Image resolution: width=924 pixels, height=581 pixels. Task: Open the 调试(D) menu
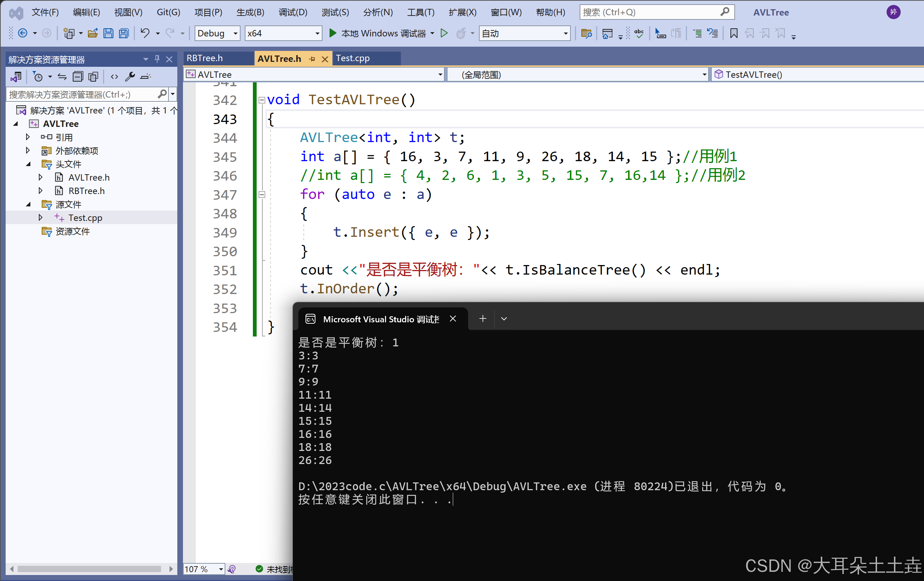tap(292, 12)
